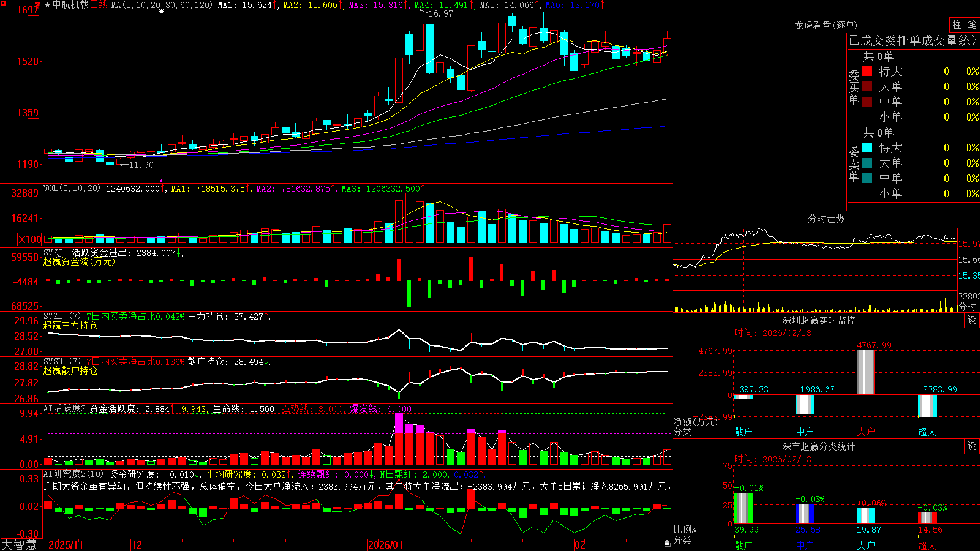The height and width of the screenshot is (551, 980).
Task: Click 超赢资金流(万元) label
Action: (79, 261)
